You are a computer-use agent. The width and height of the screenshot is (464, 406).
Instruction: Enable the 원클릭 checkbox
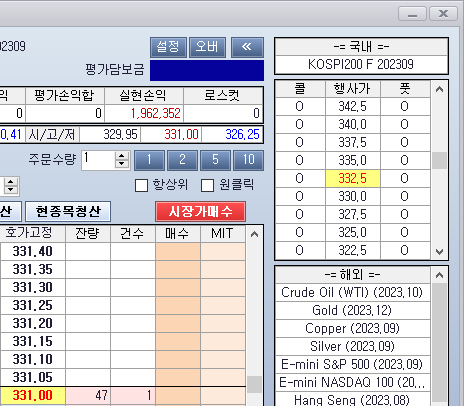coord(207,185)
